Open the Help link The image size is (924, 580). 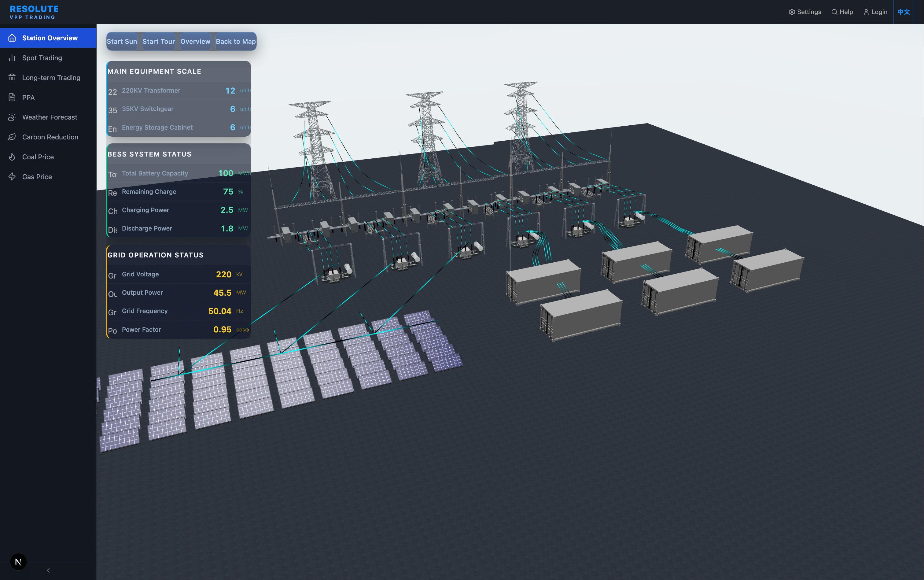[x=842, y=12]
